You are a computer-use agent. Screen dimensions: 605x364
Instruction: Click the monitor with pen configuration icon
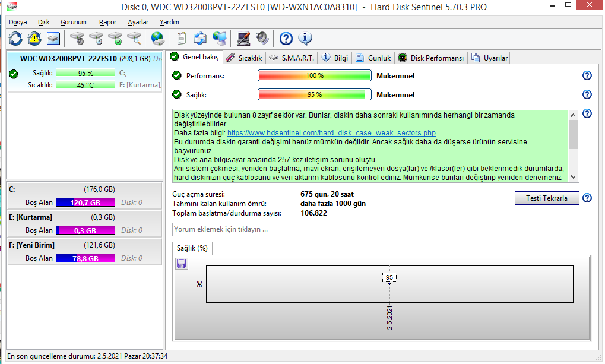(x=243, y=38)
